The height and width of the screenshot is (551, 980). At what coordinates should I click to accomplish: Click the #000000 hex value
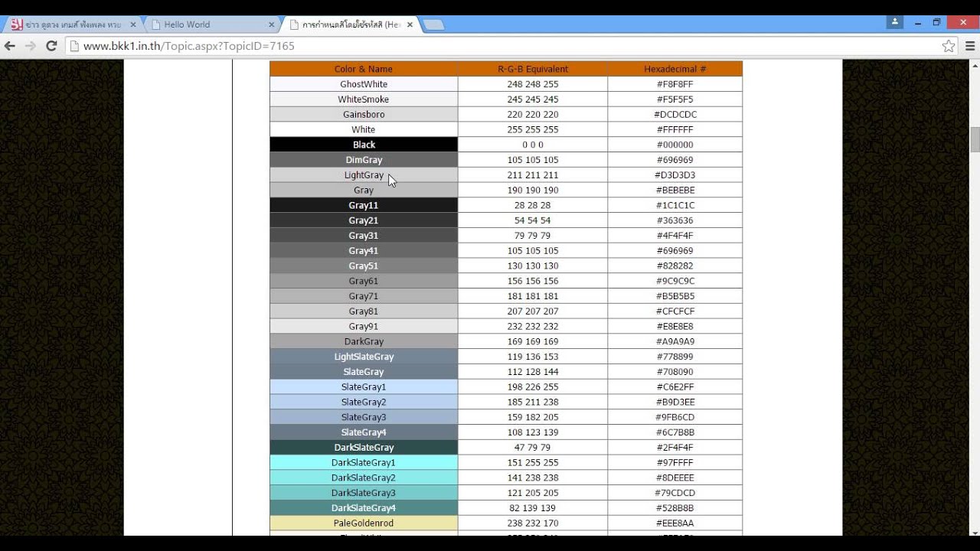coord(675,145)
